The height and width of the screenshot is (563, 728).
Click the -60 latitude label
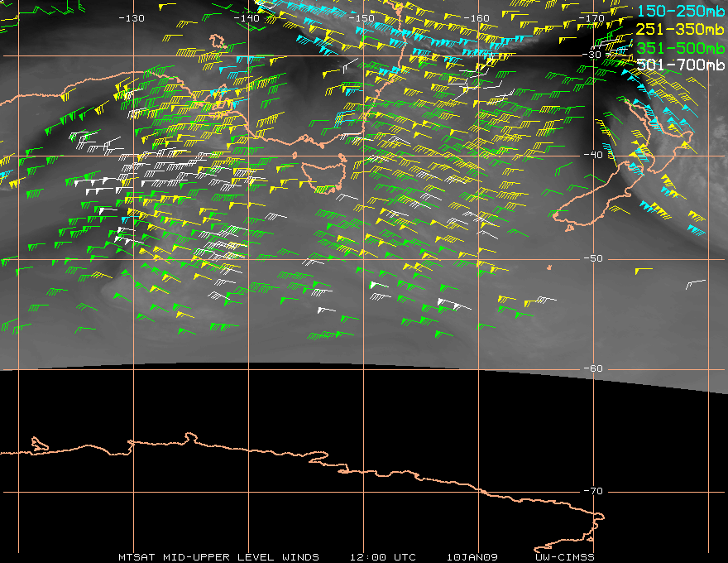tap(593, 368)
